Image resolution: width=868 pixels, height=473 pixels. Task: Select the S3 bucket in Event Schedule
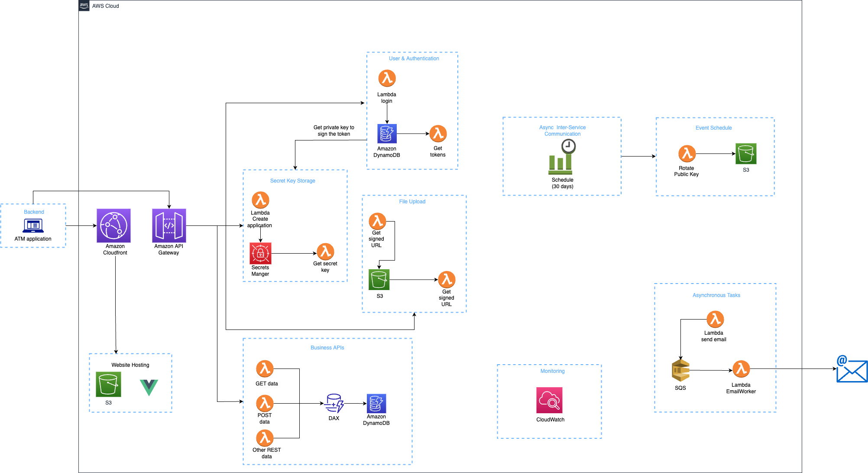[x=746, y=153]
